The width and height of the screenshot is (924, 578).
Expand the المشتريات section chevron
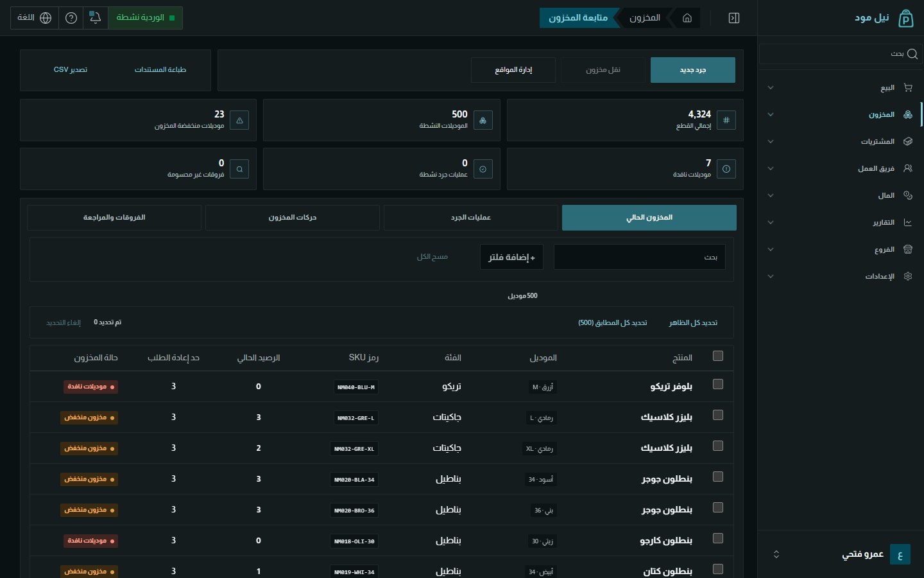tap(771, 141)
